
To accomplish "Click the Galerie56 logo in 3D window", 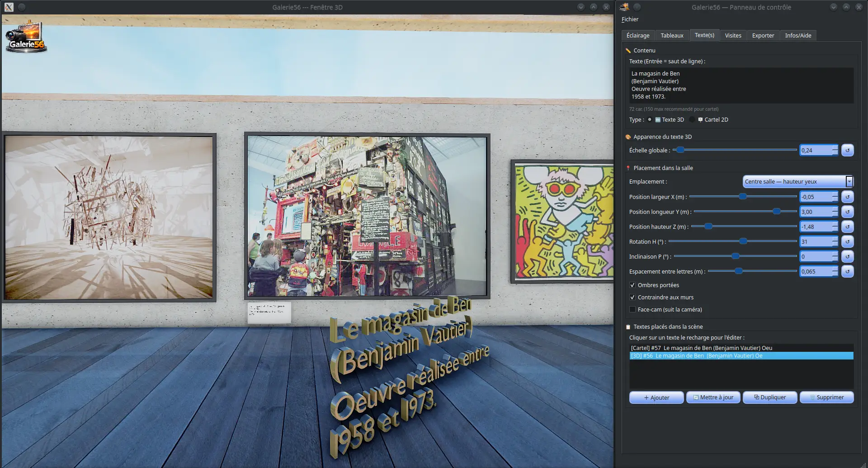I will point(26,36).
